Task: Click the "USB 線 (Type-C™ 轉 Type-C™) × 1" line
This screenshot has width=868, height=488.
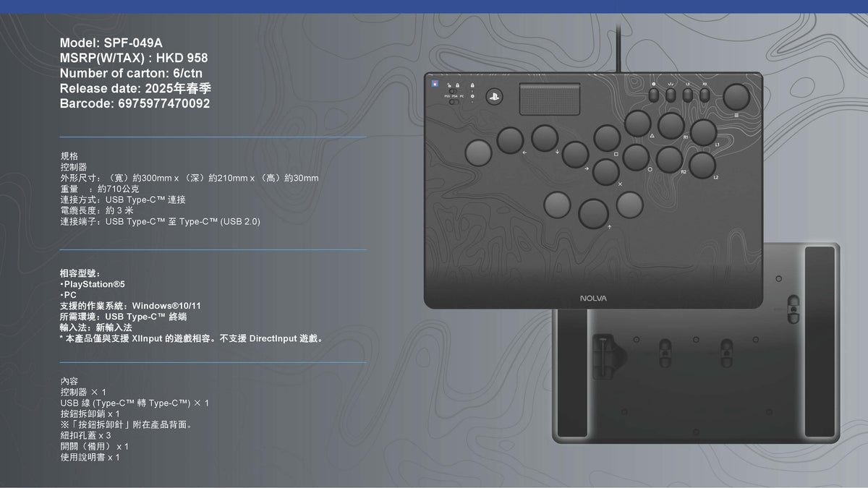Action: tap(135, 403)
